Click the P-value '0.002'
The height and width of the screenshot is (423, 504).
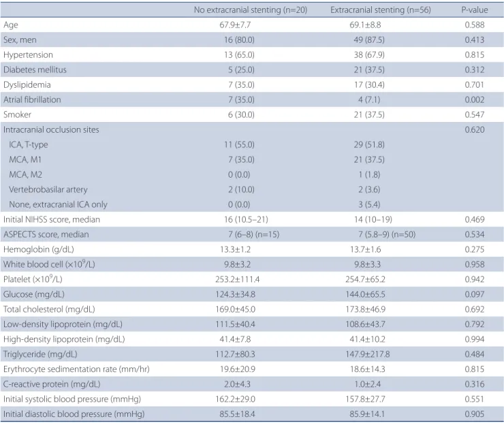coord(475,99)
